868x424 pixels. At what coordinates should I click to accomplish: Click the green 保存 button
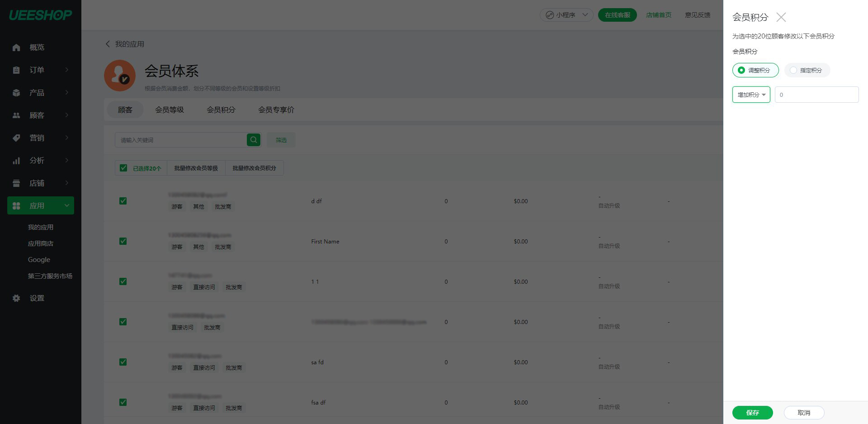tap(752, 412)
